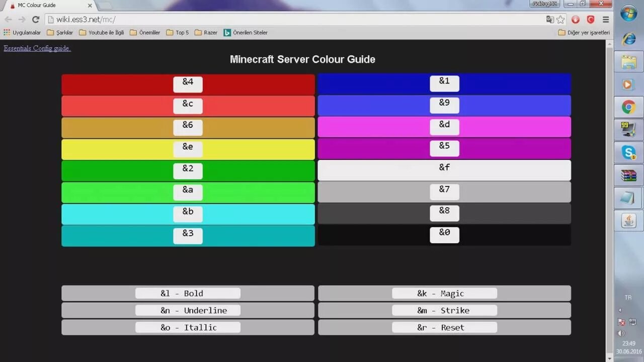
Task: Click the &k - Magic row
Action: 444,293
